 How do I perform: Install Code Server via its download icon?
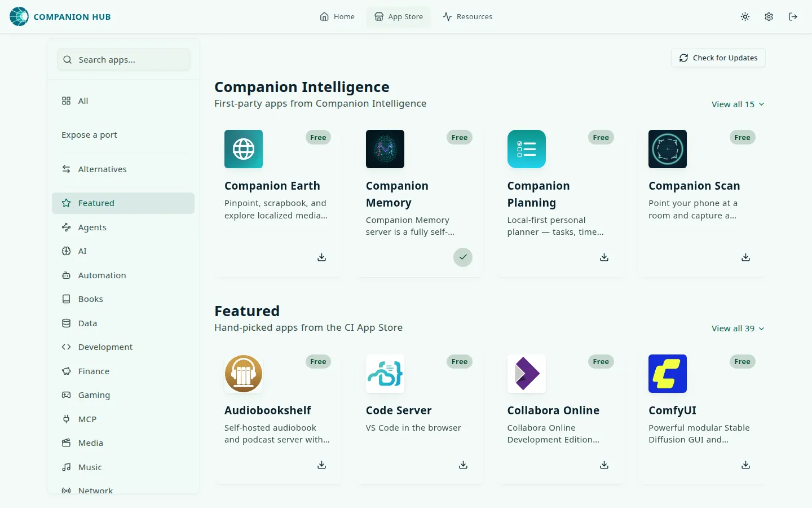click(463, 465)
